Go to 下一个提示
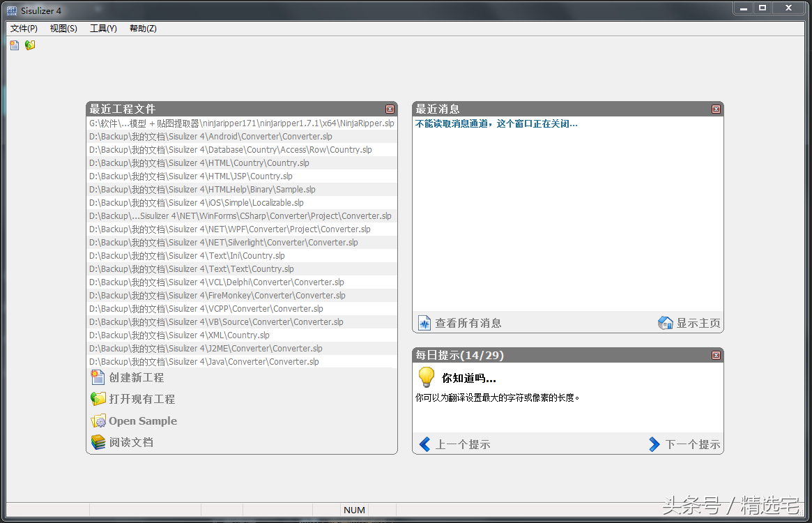 coord(692,444)
